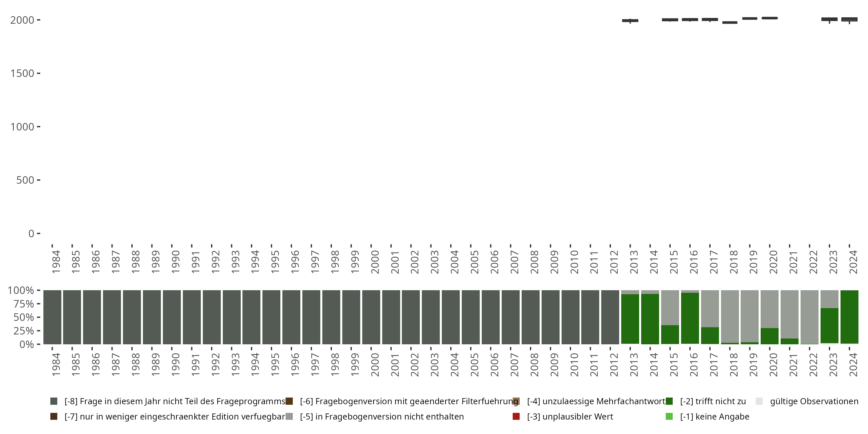Click the [-6] brown legend swatch

[289, 401]
